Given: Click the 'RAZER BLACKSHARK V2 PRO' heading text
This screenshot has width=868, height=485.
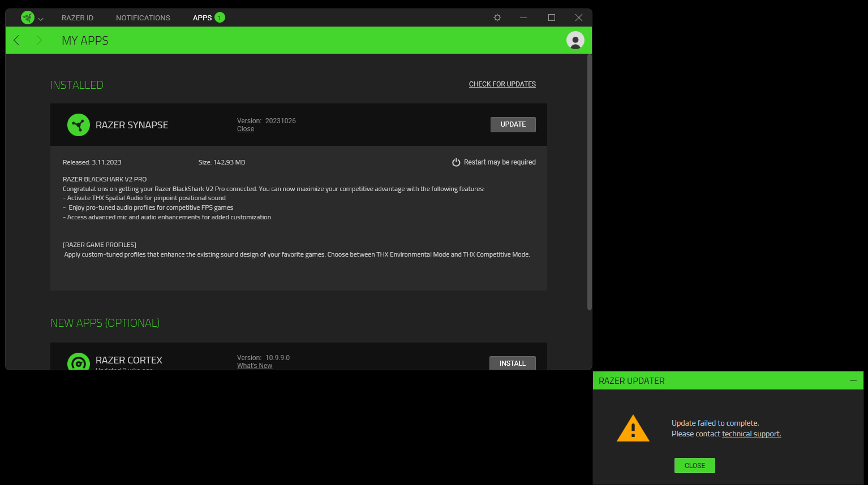Looking at the screenshot, I should pyautogui.click(x=105, y=179).
